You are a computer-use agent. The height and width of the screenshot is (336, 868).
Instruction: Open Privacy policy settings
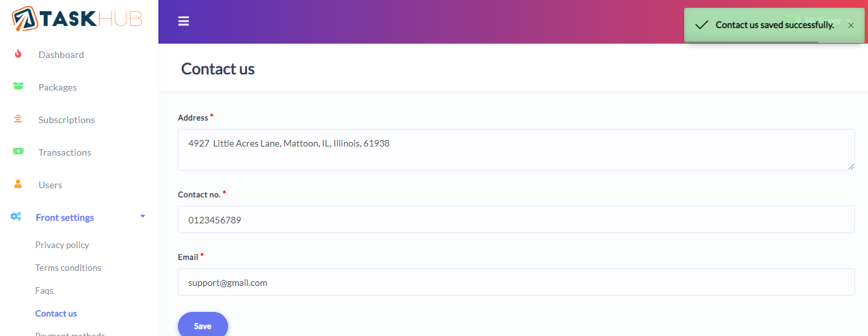coord(62,245)
